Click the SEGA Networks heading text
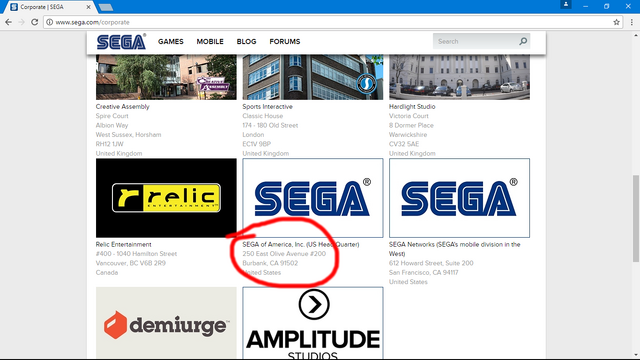The image size is (640, 360). [x=454, y=249]
